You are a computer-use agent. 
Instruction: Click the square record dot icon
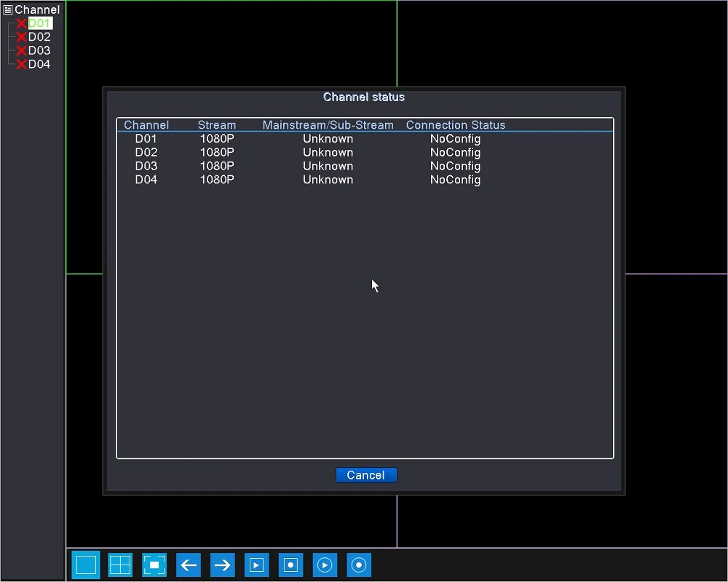pyautogui.click(x=290, y=565)
